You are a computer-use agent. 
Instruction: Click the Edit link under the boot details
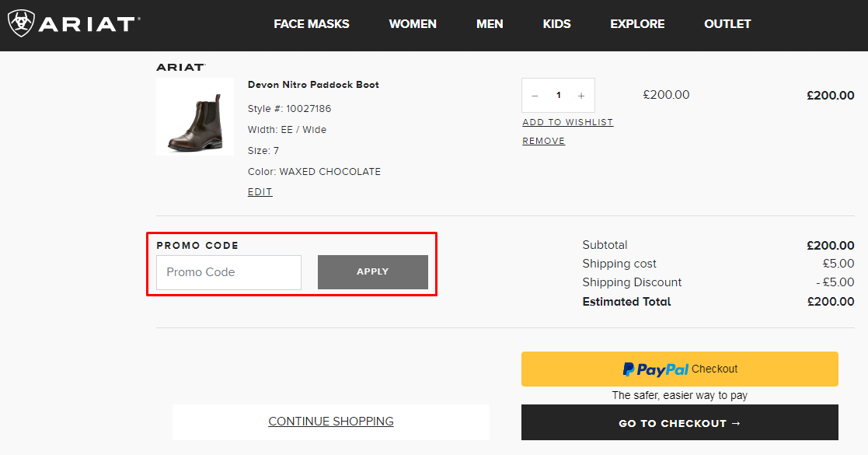coord(260,192)
